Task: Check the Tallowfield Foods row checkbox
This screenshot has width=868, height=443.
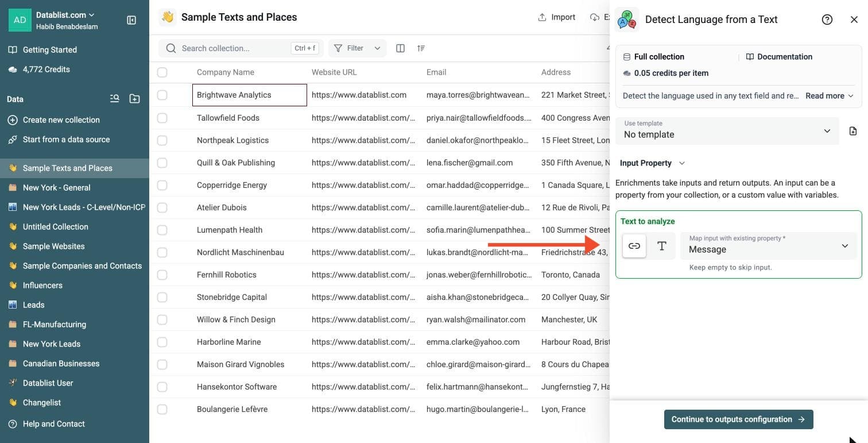Action: point(162,118)
